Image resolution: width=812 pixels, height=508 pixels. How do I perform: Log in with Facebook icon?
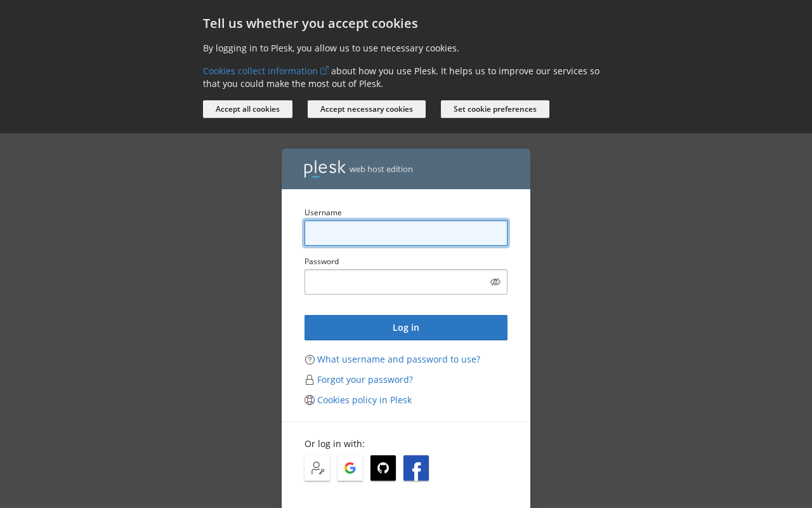(x=416, y=468)
